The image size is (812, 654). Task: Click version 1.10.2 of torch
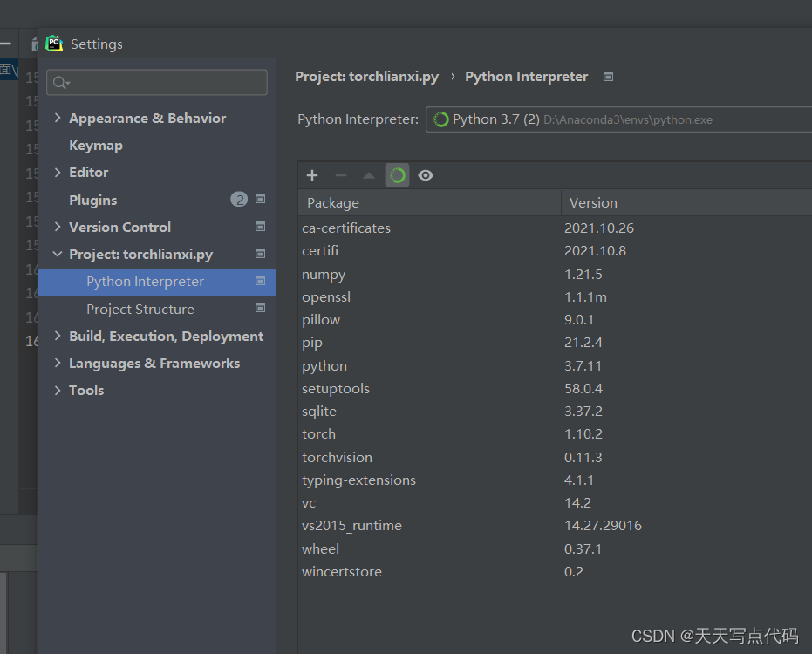pyautogui.click(x=583, y=434)
